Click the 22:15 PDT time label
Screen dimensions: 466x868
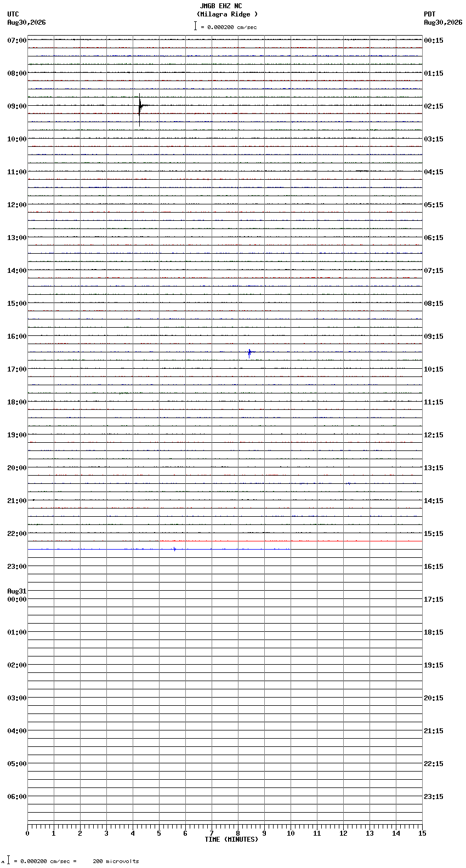(434, 764)
